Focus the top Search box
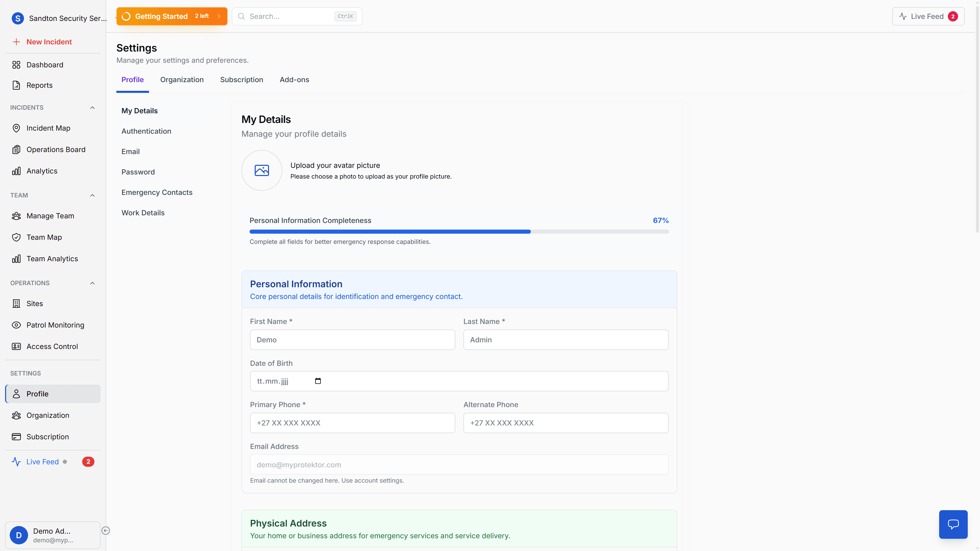 coord(297,16)
